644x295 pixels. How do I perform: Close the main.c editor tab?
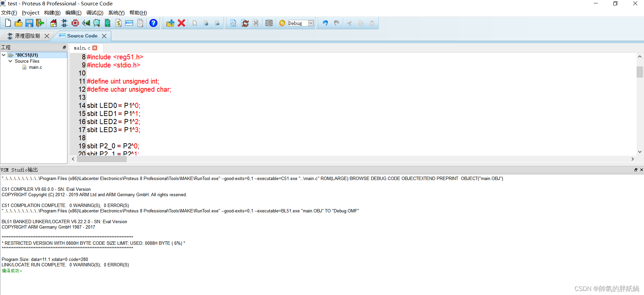[x=95, y=48]
